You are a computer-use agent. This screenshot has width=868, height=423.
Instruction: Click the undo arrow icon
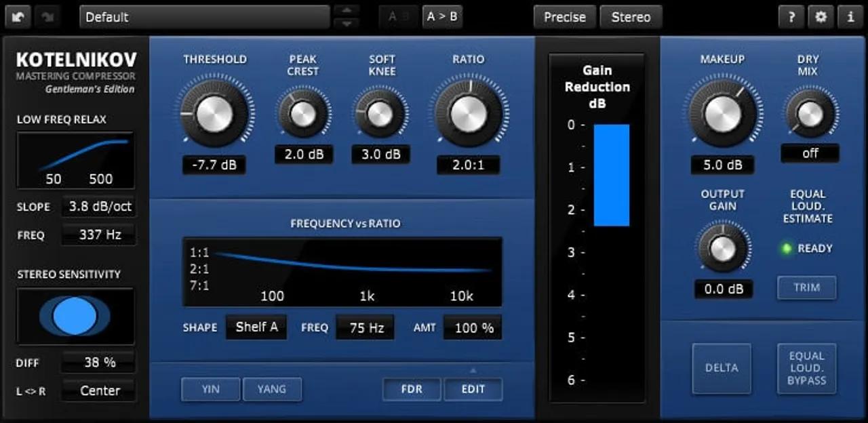[x=18, y=17]
